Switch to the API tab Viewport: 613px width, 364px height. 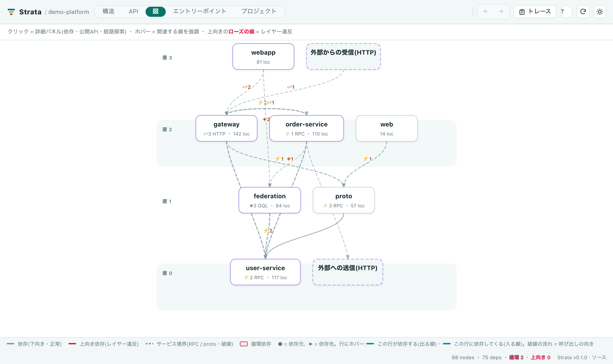point(133,11)
